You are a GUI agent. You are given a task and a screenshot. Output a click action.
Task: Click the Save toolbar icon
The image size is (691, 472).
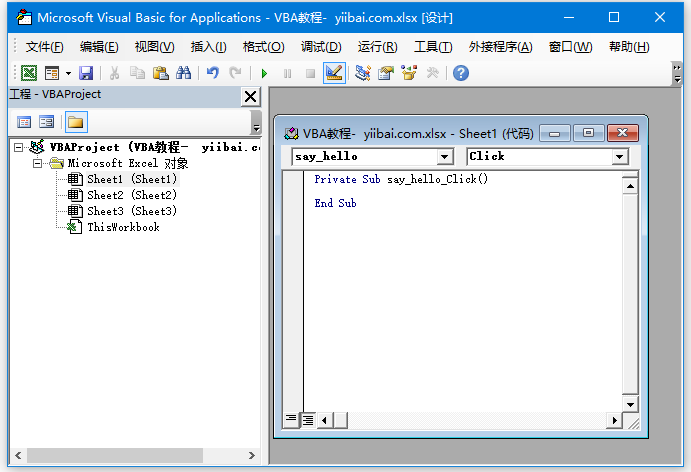point(86,73)
